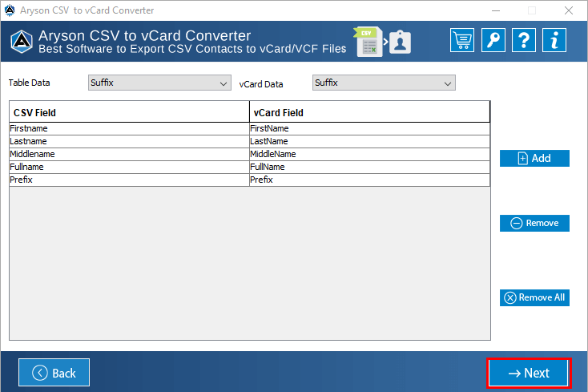This screenshot has height=392, width=588.
Task: Add the selected field mapping
Action: (x=534, y=158)
